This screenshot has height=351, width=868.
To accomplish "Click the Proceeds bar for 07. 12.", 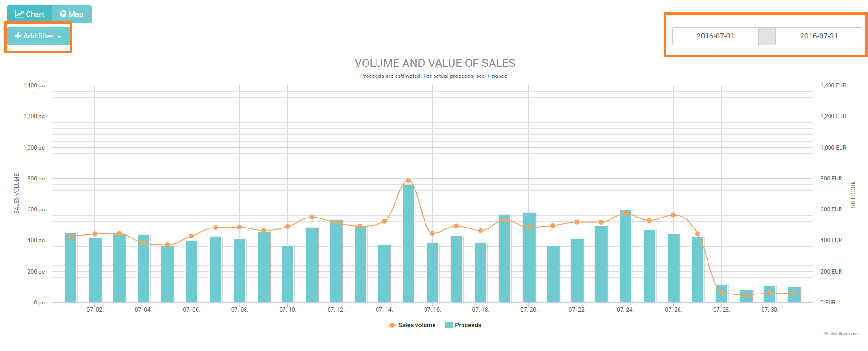I will coord(336,261).
